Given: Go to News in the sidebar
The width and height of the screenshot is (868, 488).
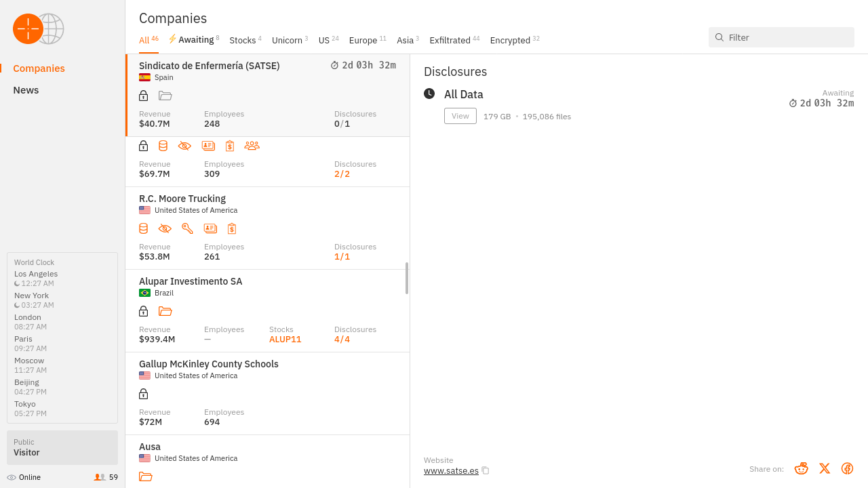Looking at the screenshot, I should (x=26, y=90).
